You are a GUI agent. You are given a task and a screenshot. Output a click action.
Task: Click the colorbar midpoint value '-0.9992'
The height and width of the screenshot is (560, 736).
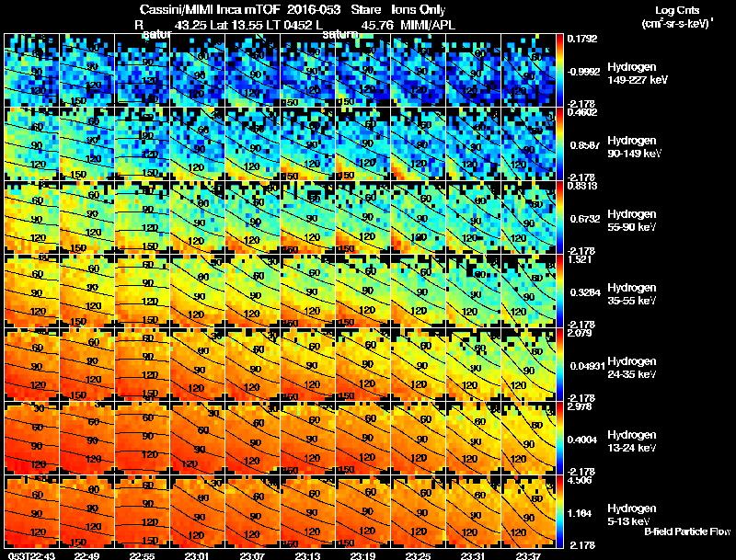coord(583,72)
